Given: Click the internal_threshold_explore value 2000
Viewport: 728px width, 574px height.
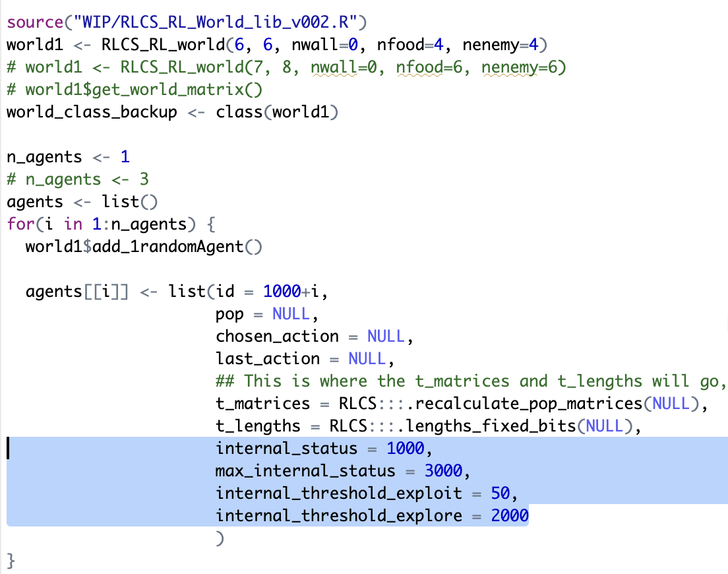Looking at the screenshot, I should tap(510, 515).
